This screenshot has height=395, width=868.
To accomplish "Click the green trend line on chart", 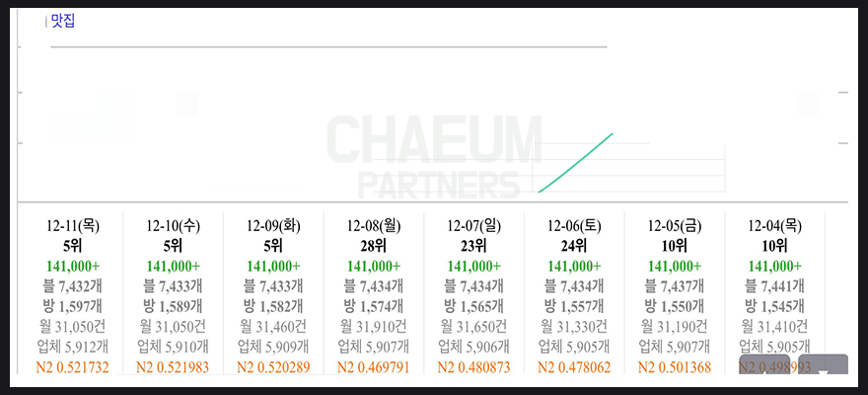I will 578,161.
